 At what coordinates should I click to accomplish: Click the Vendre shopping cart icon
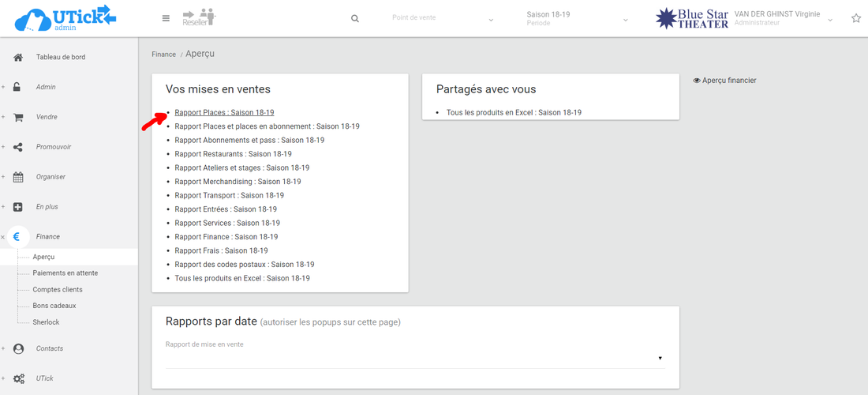click(18, 117)
